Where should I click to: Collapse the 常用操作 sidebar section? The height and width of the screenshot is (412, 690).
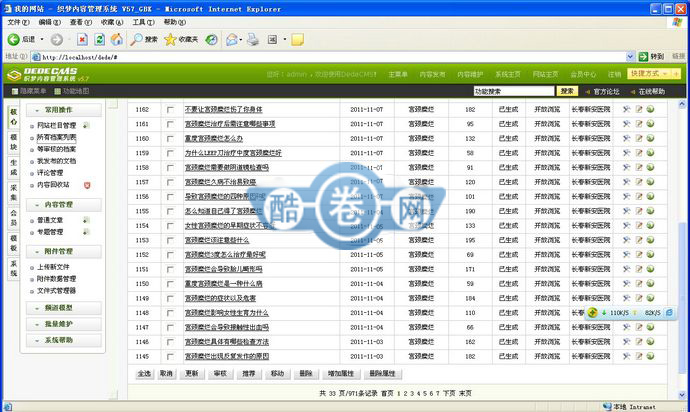tap(64, 110)
